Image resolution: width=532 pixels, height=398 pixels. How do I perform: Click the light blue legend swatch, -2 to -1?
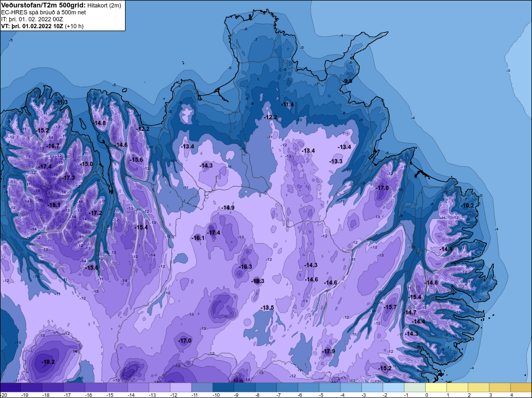[x=394, y=387]
